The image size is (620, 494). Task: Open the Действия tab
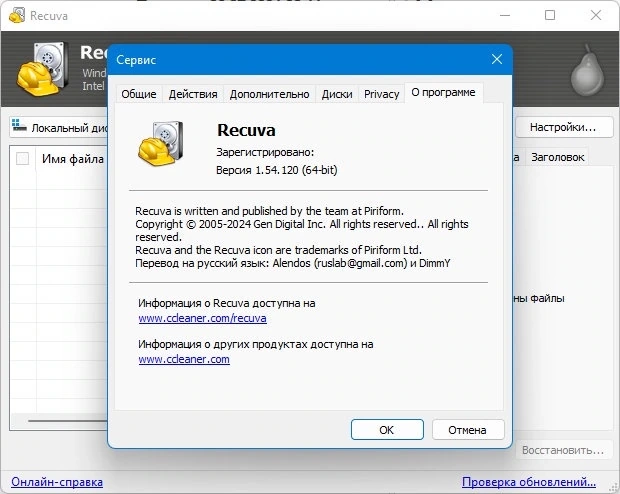coord(193,94)
